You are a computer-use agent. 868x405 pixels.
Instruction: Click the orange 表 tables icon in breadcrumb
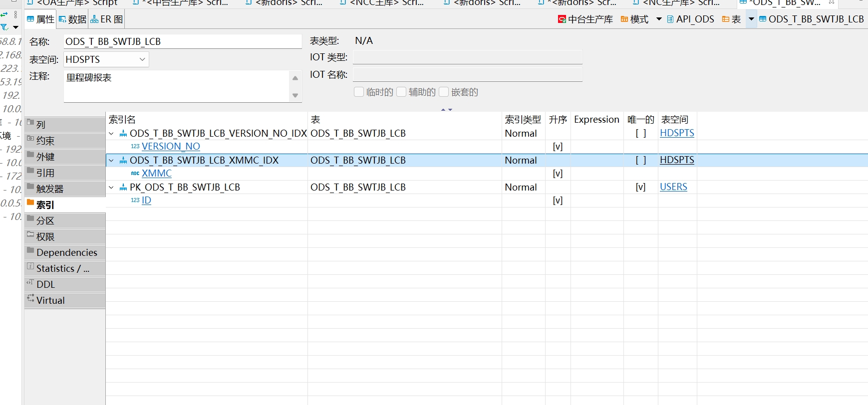pos(726,19)
